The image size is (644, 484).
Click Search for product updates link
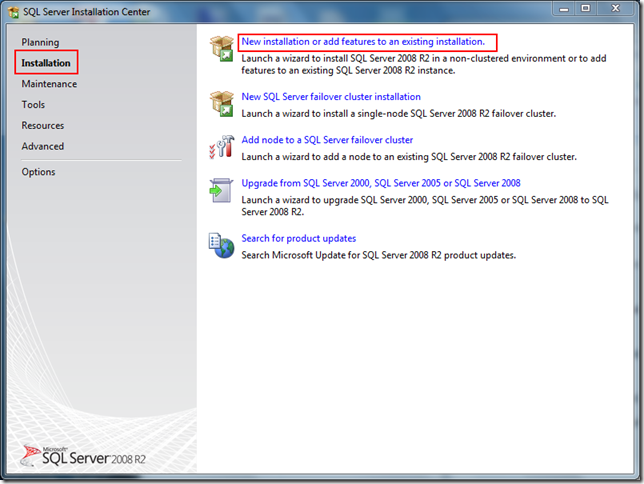pos(299,238)
